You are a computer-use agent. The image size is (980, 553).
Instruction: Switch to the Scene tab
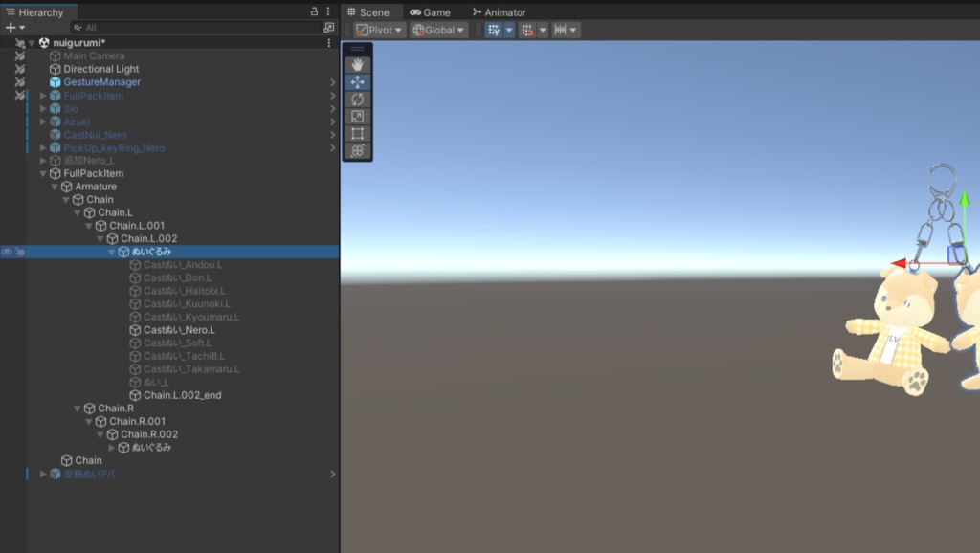click(x=368, y=11)
